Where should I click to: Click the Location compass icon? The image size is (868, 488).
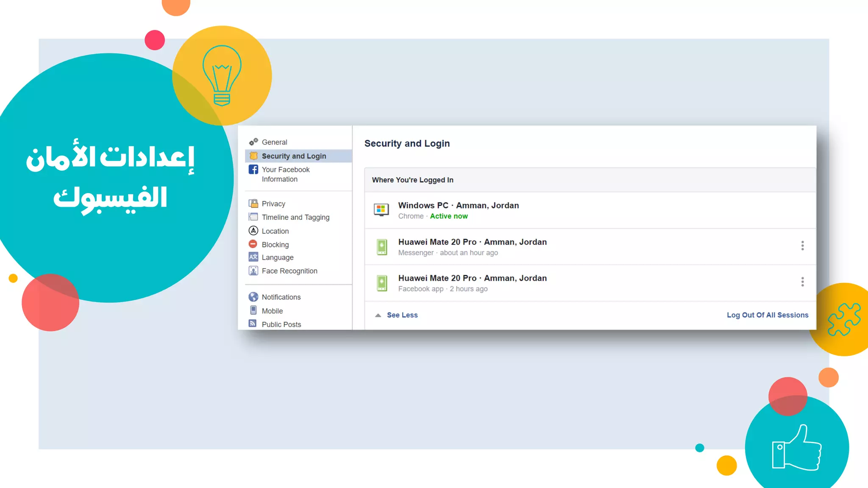253,231
